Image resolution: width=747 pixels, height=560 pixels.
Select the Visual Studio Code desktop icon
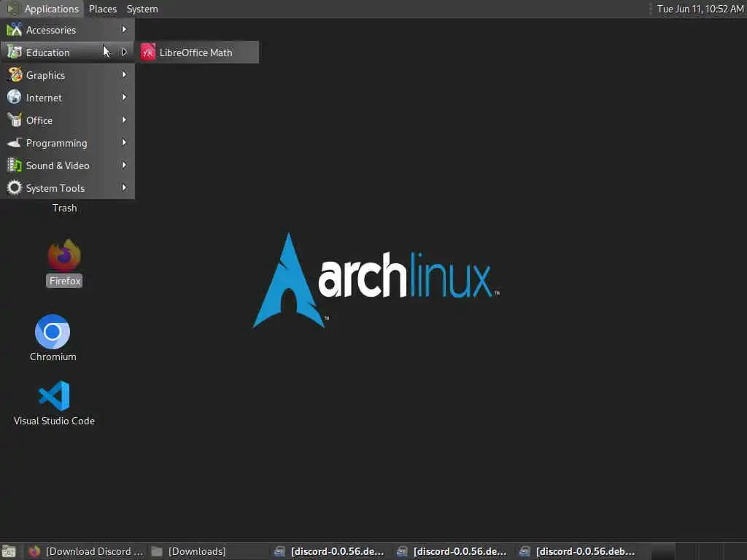(54, 396)
